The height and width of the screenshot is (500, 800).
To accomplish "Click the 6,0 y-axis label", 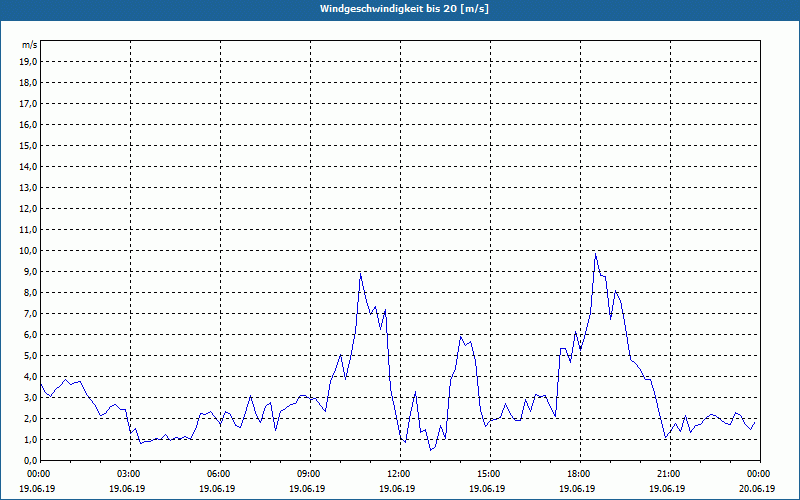I will click(x=30, y=334).
